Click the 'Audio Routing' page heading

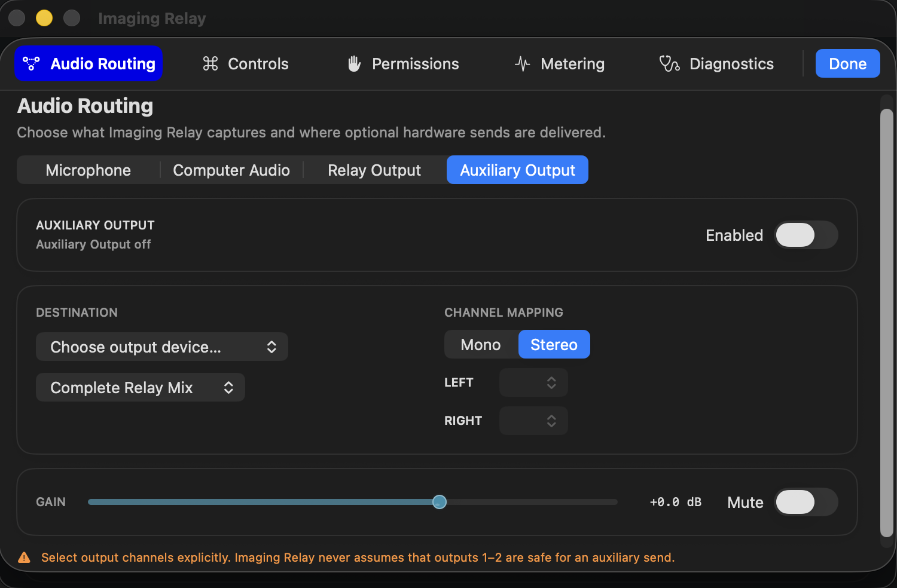coord(85,106)
